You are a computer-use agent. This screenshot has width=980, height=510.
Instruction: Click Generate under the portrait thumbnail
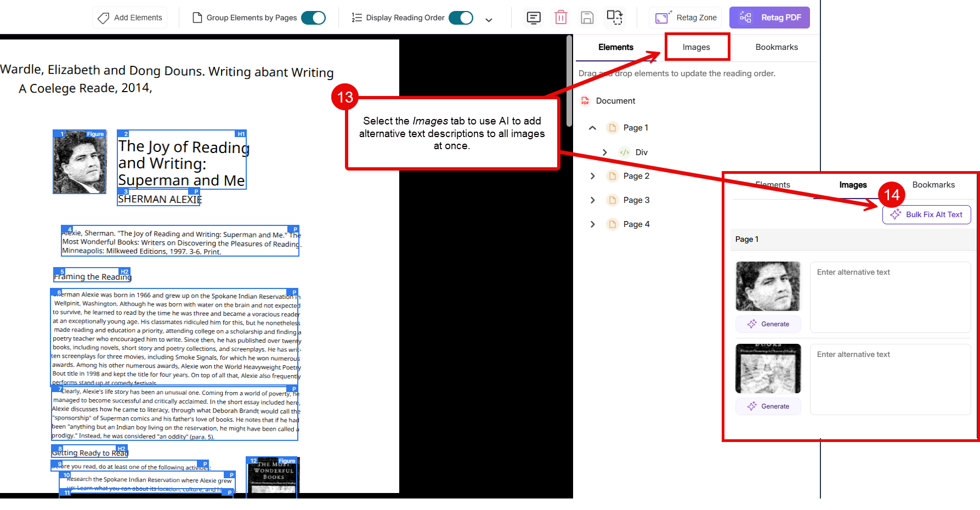pos(768,324)
